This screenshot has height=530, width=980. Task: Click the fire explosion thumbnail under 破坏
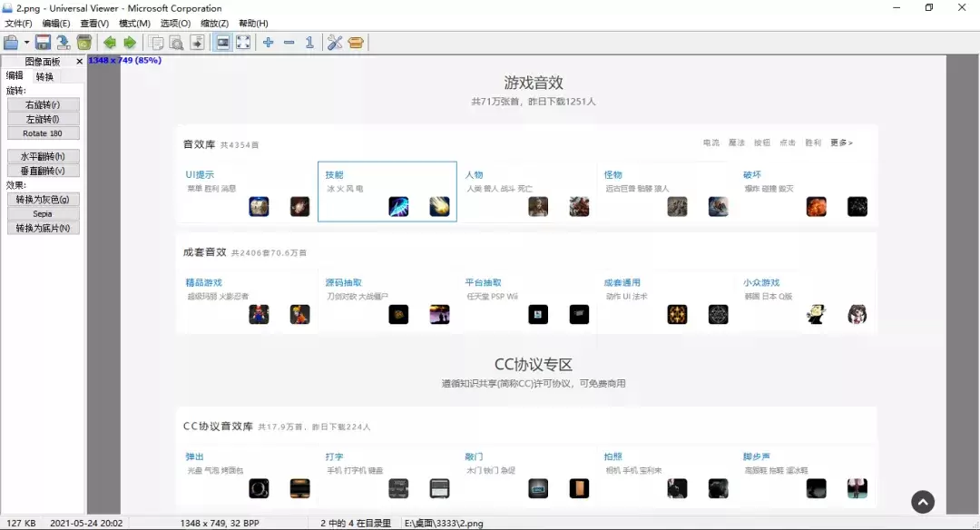817,206
